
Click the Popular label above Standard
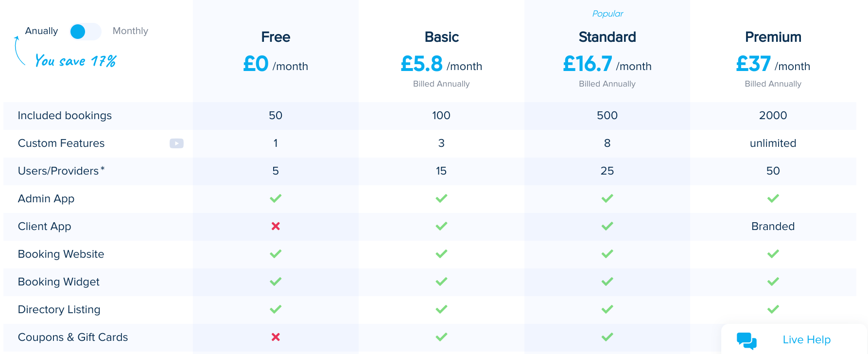[608, 14]
